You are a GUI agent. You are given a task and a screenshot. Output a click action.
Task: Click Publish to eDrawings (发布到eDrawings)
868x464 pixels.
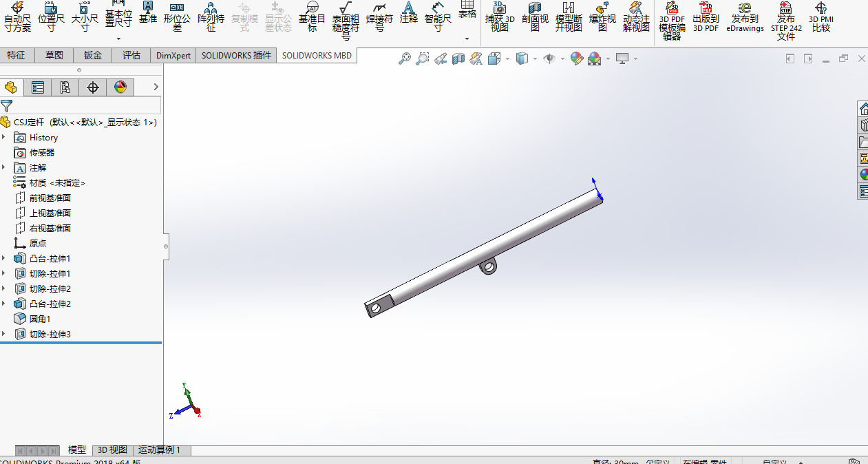pos(745,17)
